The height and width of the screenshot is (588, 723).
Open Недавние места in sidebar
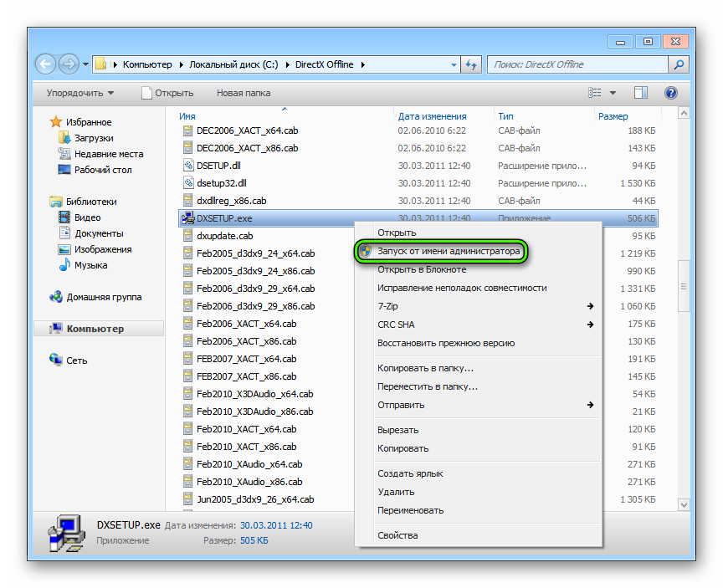pyautogui.click(x=100, y=154)
